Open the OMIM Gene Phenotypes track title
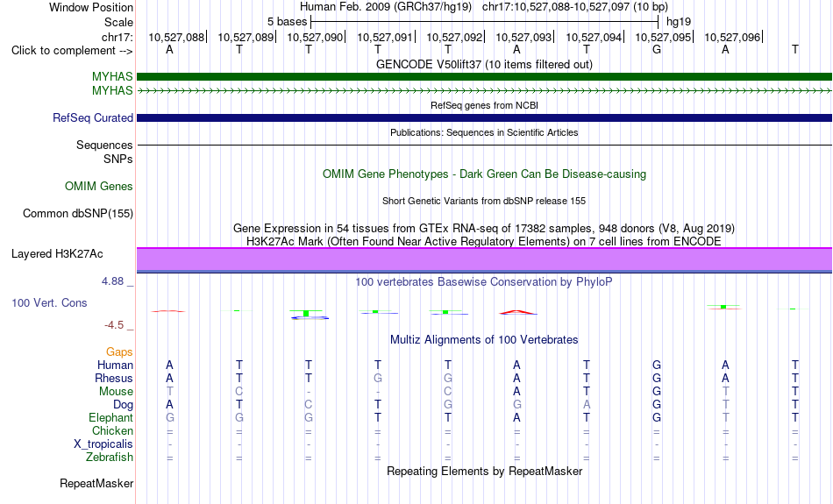 [x=484, y=174]
